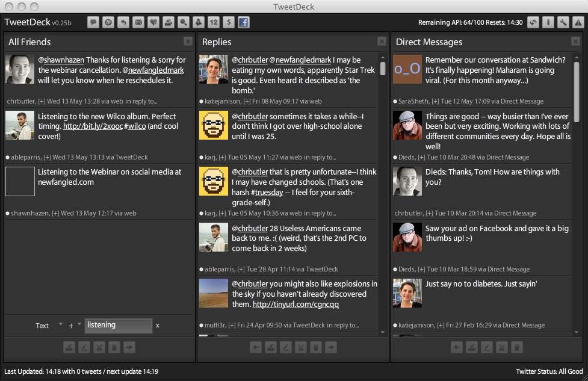Click the #truesday hashtag
The height and width of the screenshot is (381, 588).
click(267, 193)
